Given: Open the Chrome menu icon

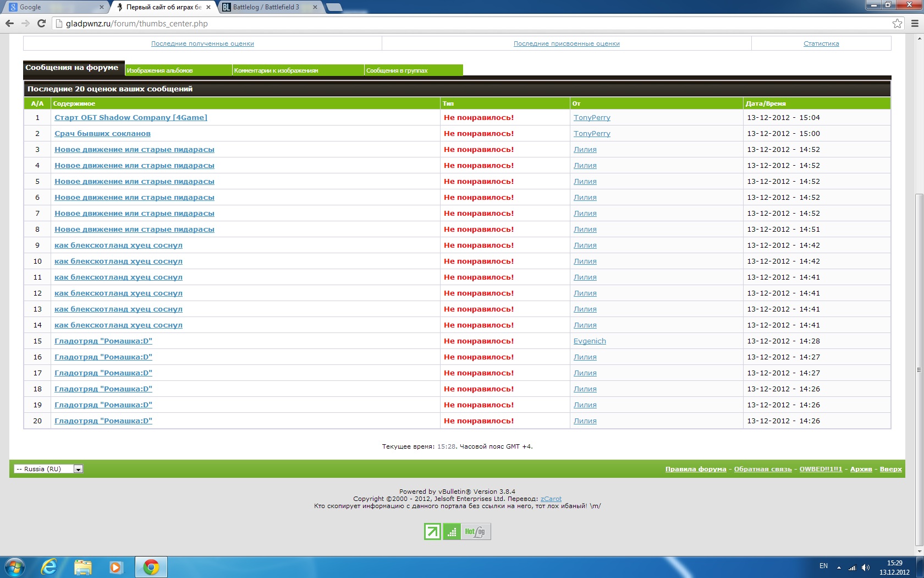Looking at the screenshot, I should [x=915, y=23].
